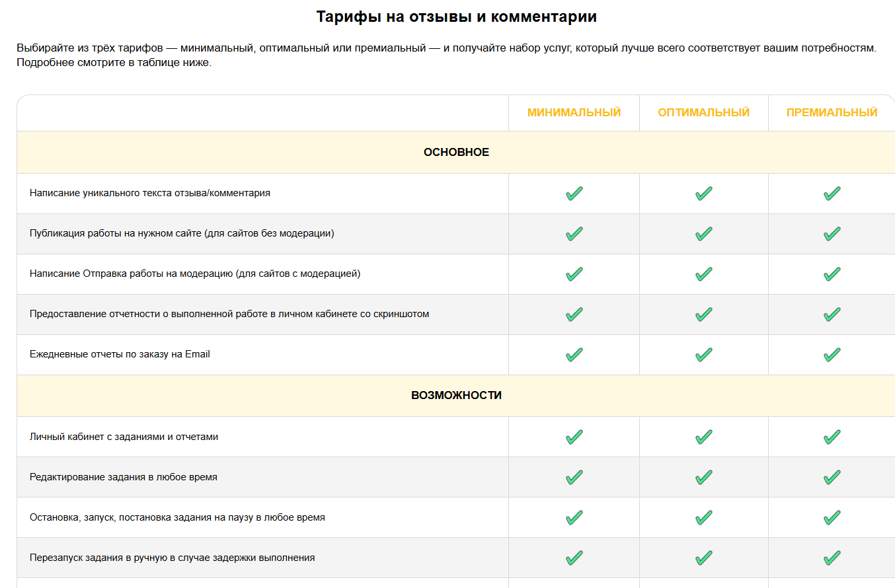
Task: Select the Премиальный tariff column header
Action: point(832,112)
